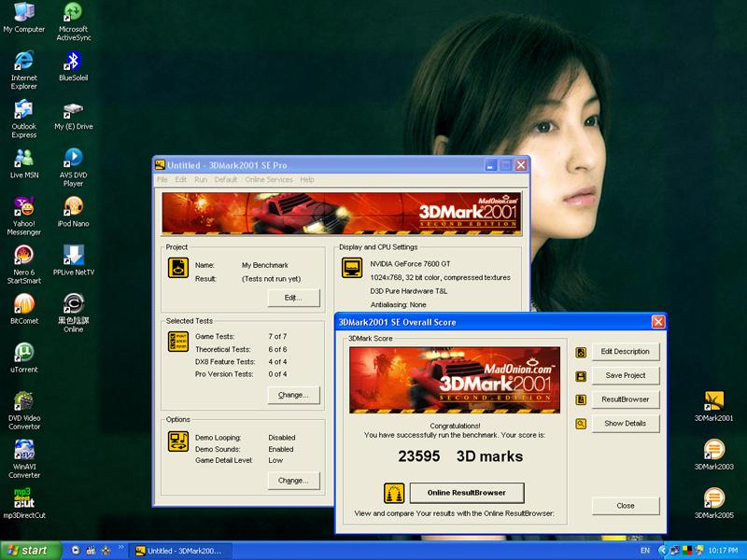The height and width of the screenshot is (560, 747).
Task: Click the 3DMark2003 desktop shortcut
Action: [713, 455]
